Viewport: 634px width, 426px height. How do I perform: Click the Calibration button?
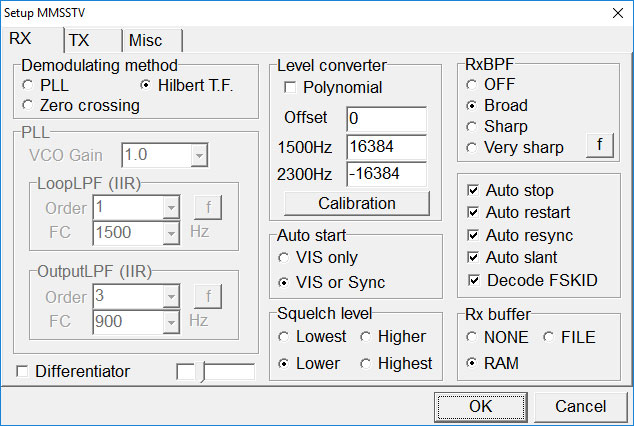point(357,203)
